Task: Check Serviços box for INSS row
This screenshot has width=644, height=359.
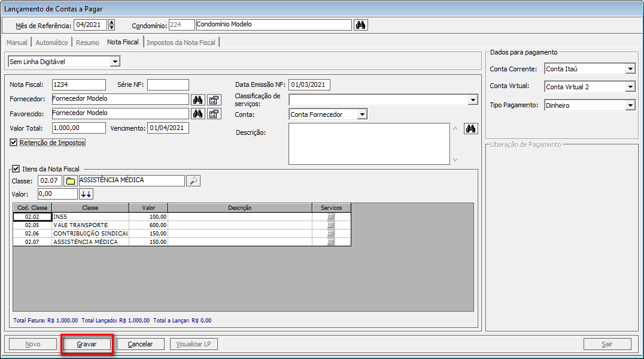Action: [x=330, y=217]
